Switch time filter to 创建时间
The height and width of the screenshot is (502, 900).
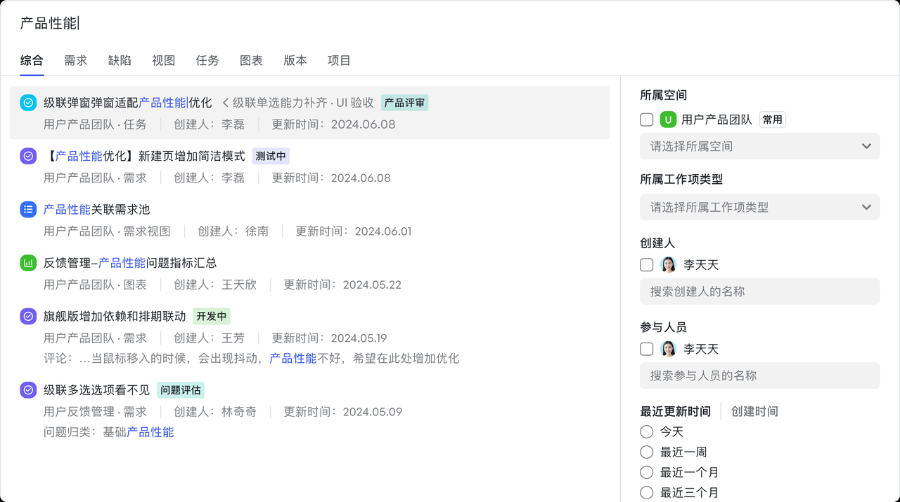tap(754, 411)
